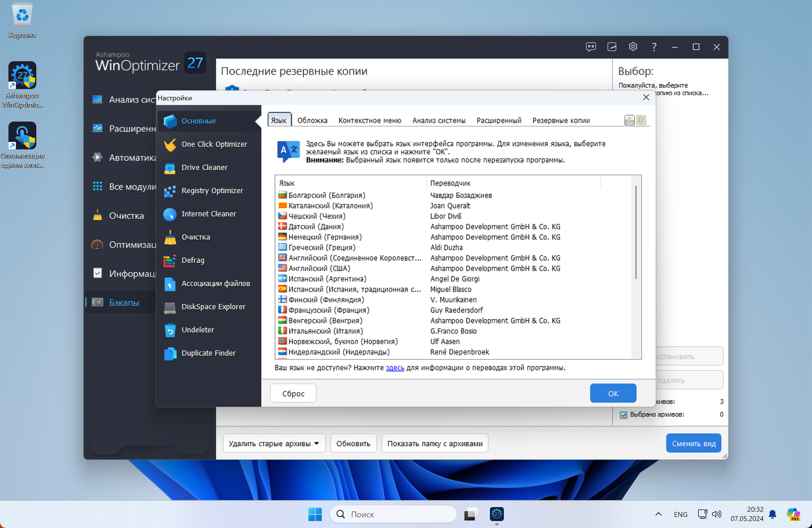The width and height of the screenshot is (812, 528).
Task: Click the Обновить button
Action: coord(353,444)
